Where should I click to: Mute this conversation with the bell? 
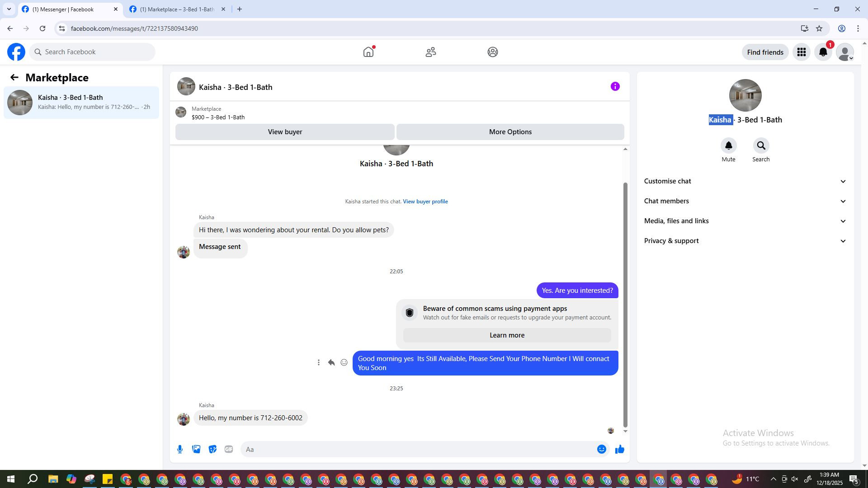728,145
